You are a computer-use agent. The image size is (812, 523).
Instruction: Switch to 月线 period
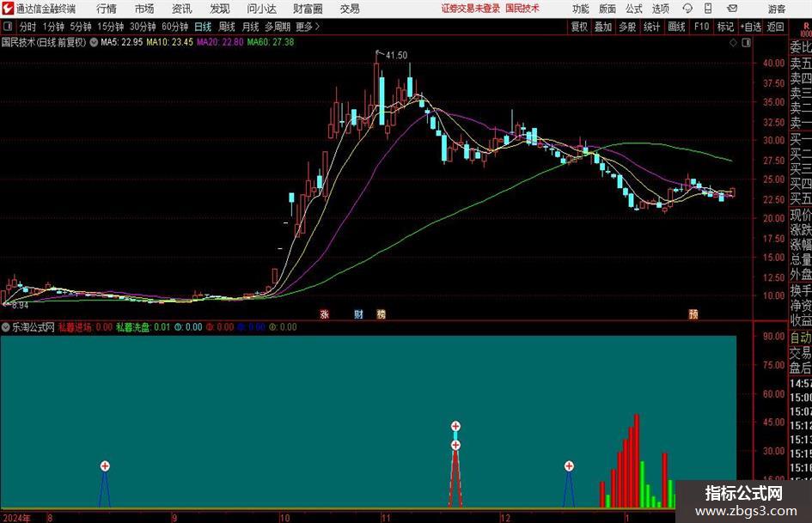pos(250,27)
